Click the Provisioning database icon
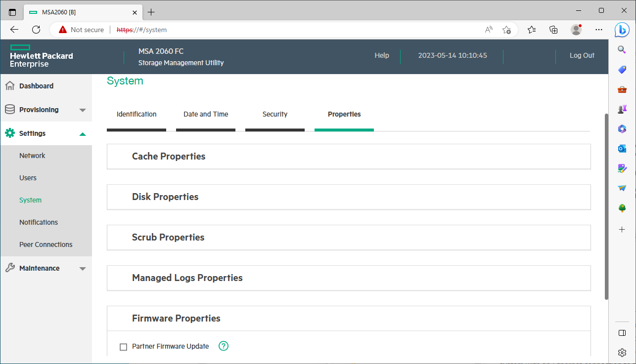This screenshot has width=636, height=364. point(10,109)
